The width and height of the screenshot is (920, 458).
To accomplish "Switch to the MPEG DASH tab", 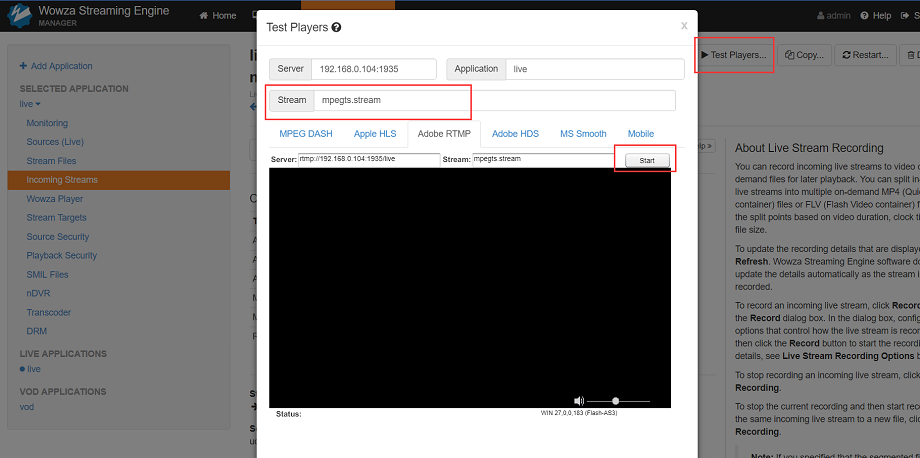I will point(306,134).
